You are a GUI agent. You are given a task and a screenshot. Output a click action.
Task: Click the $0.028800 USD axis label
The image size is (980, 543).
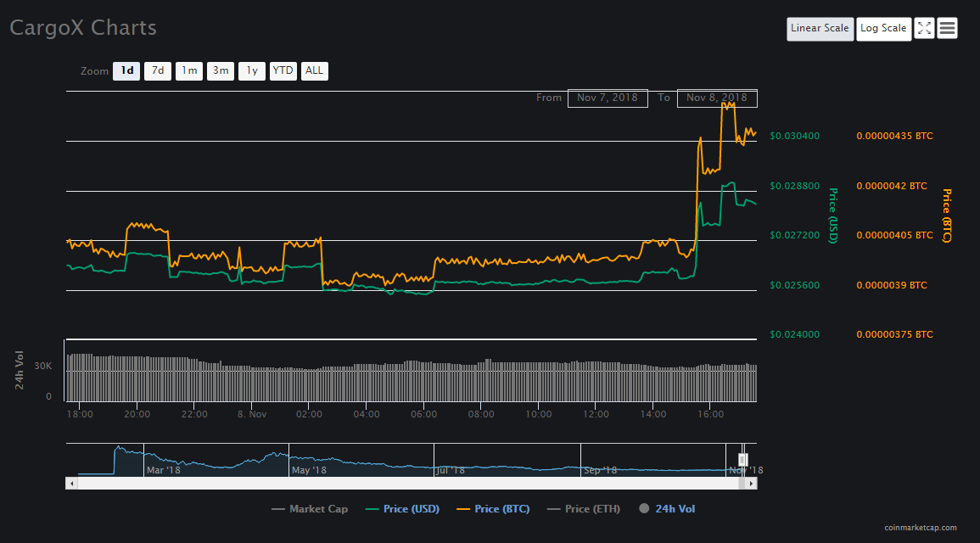[794, 186]
